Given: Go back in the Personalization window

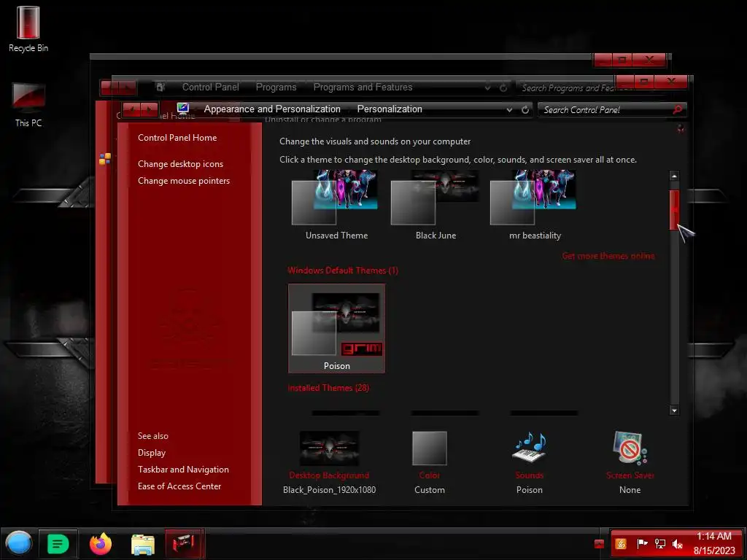Looking at the screenshot, I should coord(131,110).
